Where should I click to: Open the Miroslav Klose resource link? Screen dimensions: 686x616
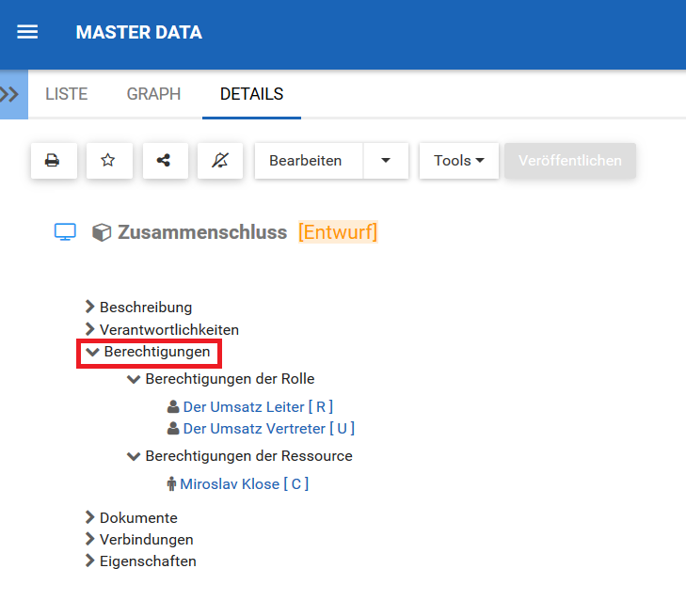click(x=230, y=484)
